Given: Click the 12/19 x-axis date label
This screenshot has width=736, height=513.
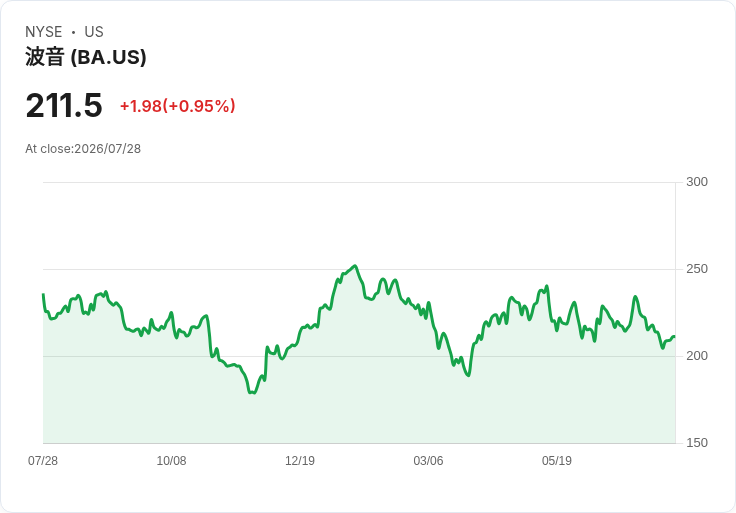Looking at the screenshot, I should (x=300, y=460).
